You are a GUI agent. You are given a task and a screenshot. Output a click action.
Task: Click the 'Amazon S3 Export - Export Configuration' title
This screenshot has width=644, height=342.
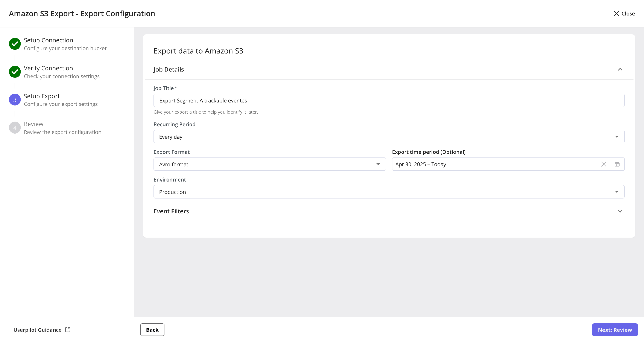pos(82,14)
